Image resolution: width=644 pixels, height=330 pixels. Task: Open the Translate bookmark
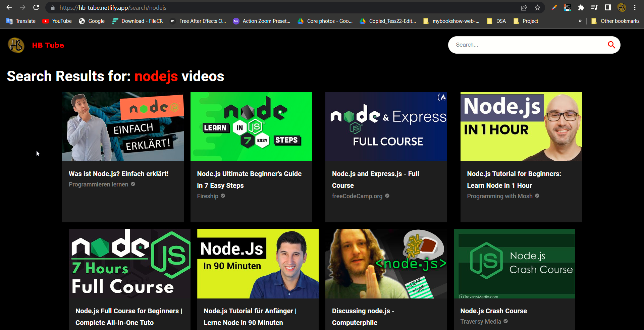21,21
